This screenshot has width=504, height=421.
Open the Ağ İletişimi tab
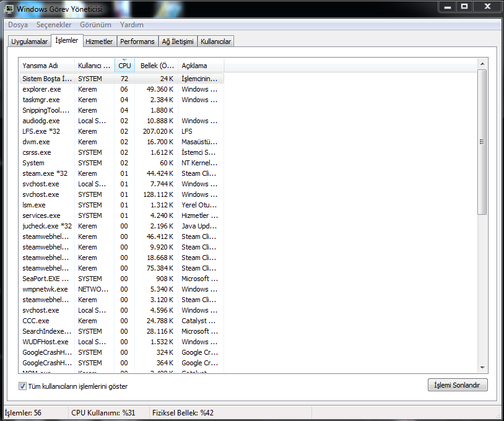coord(178,41)
